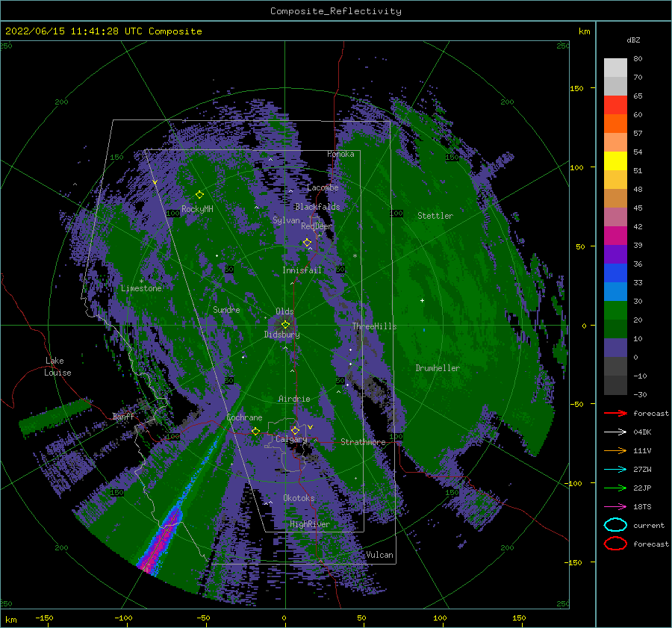
Task: Click the Composite_Reflectivity title
Action: pos(336,11)
